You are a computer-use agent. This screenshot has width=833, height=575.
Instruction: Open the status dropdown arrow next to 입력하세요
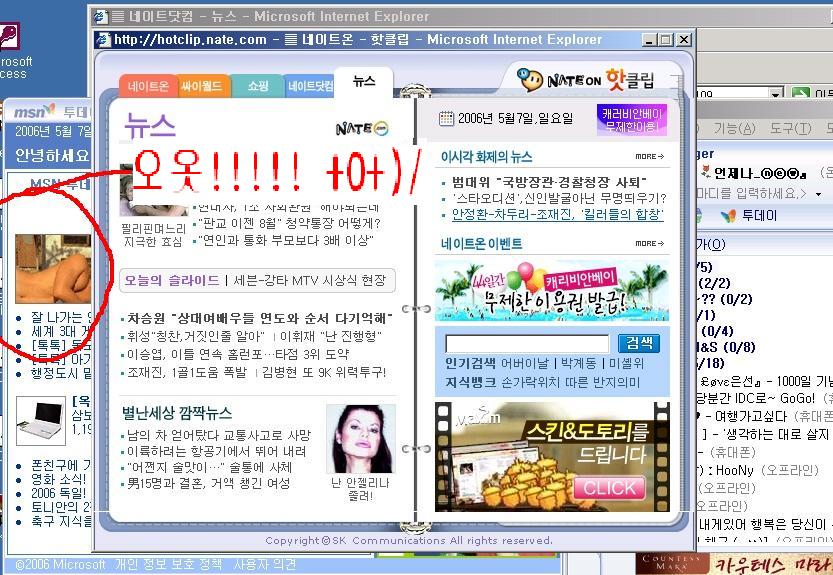click(x=819, y=194)
